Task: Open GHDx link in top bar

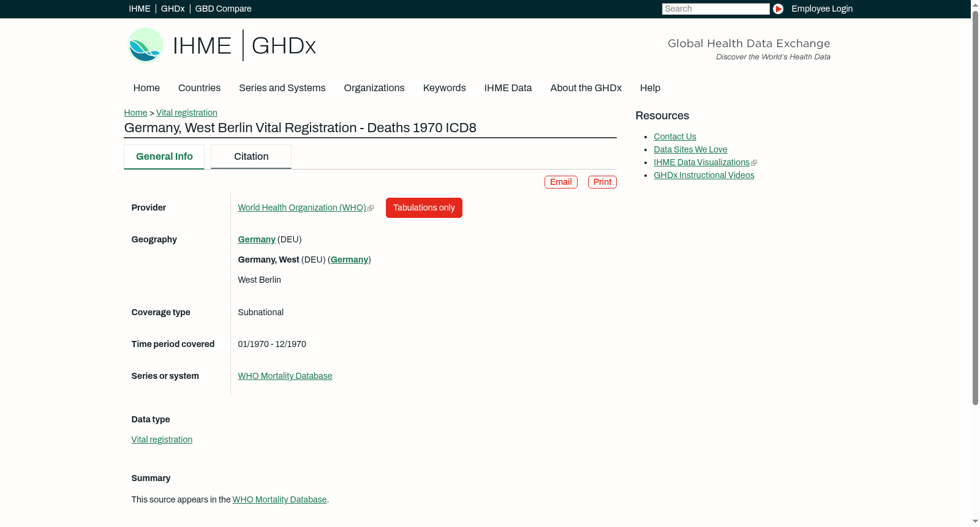Action: (x=173, y=9)
